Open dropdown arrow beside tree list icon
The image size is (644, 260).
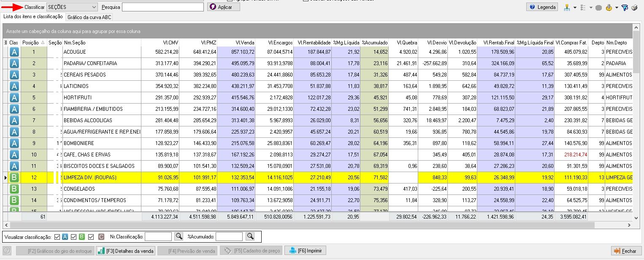(591, 8)
